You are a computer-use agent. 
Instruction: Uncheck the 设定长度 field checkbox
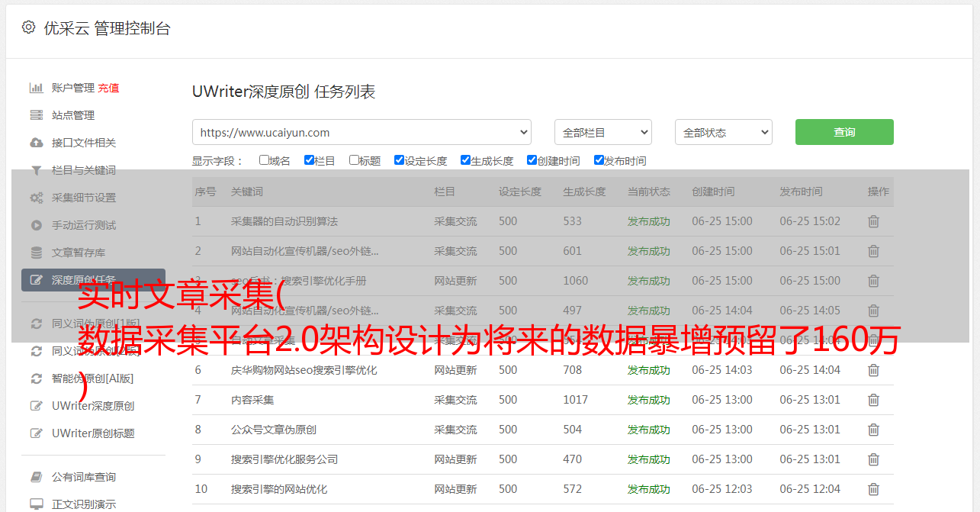399,160
